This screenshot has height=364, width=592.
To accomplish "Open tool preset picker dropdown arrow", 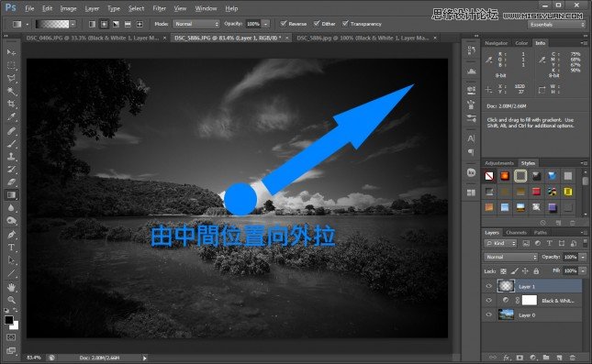I will click(28, 24).
